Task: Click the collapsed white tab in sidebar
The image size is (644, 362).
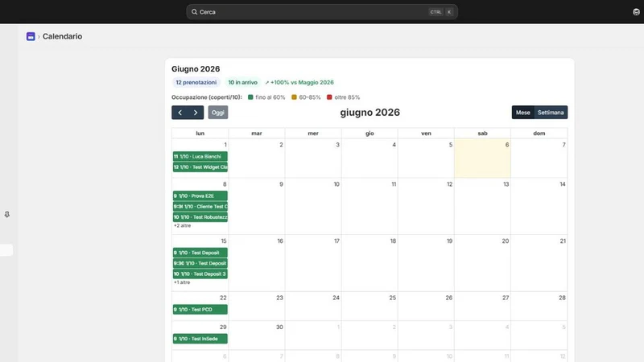Action: 6,250
